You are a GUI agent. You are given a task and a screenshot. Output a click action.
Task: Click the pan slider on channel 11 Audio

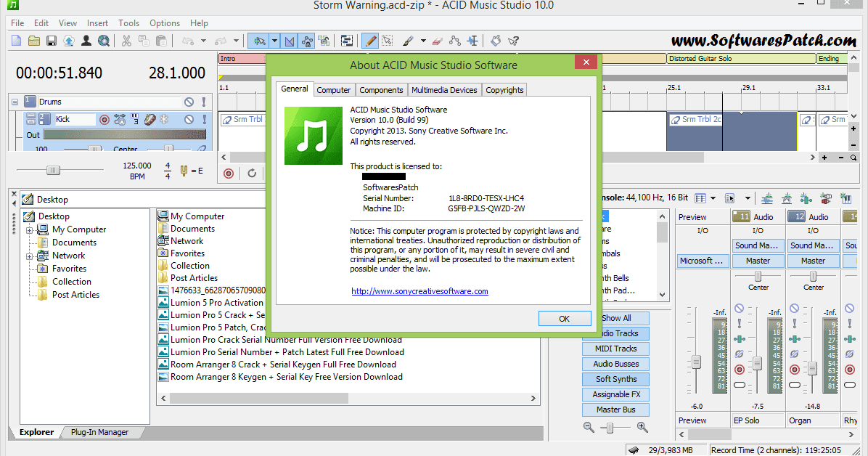758,276
